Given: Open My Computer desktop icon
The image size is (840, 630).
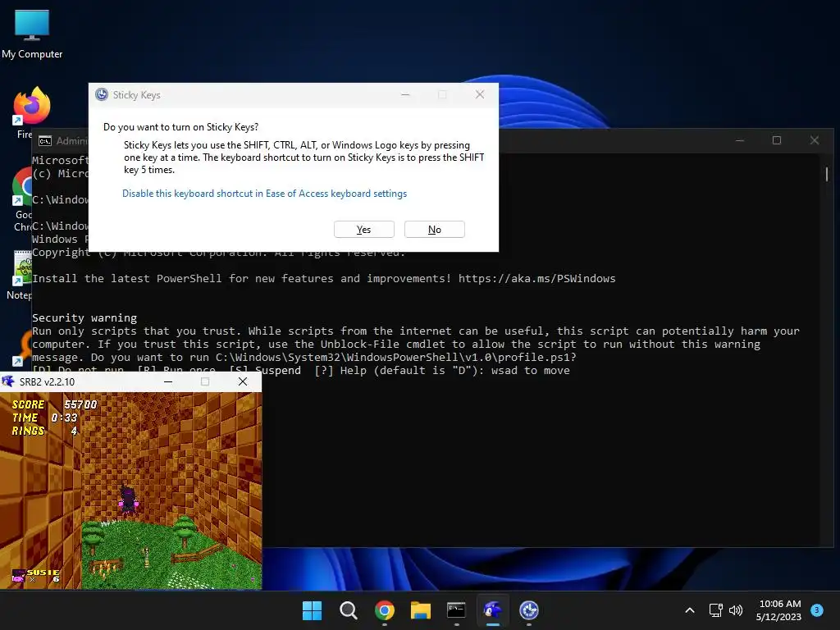Looking at the screenshot, I should tap(32, 34).
